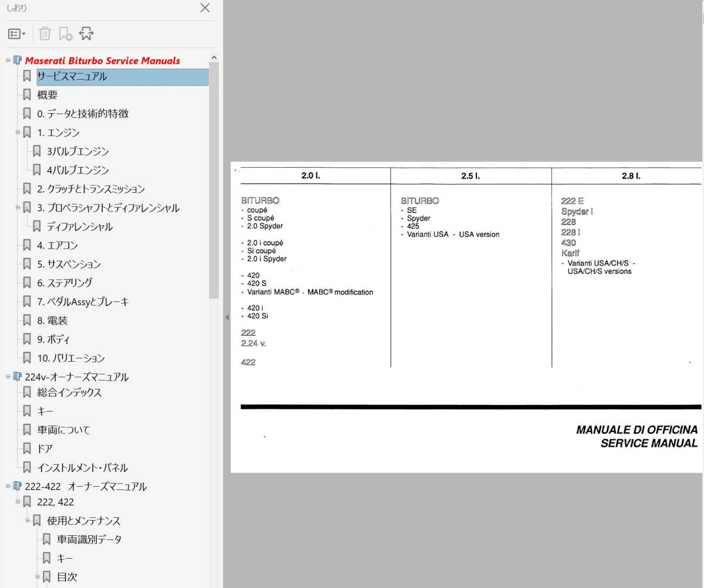
Task: Go to 6. ステアリング bookmark
Action: click(x=65, y=283)
